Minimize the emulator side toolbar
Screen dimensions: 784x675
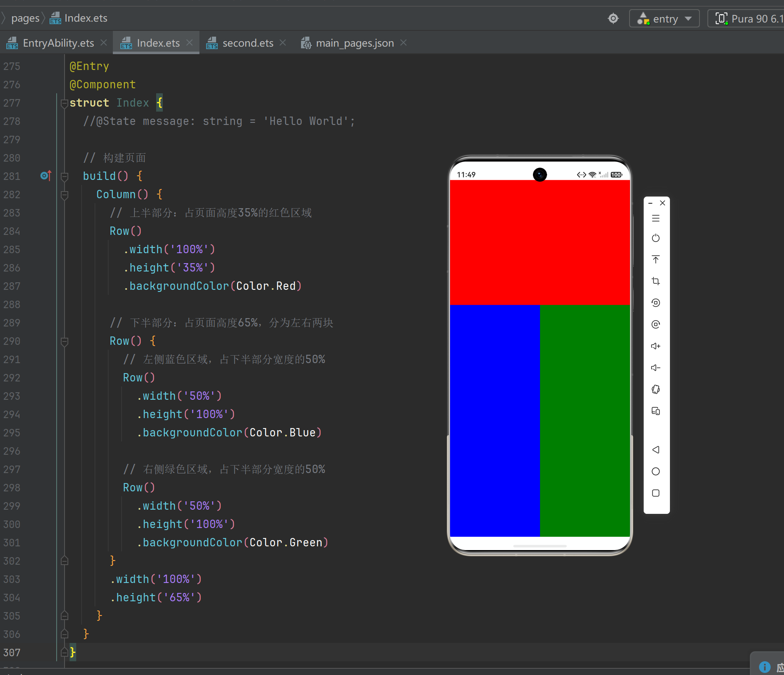(650, 203)
